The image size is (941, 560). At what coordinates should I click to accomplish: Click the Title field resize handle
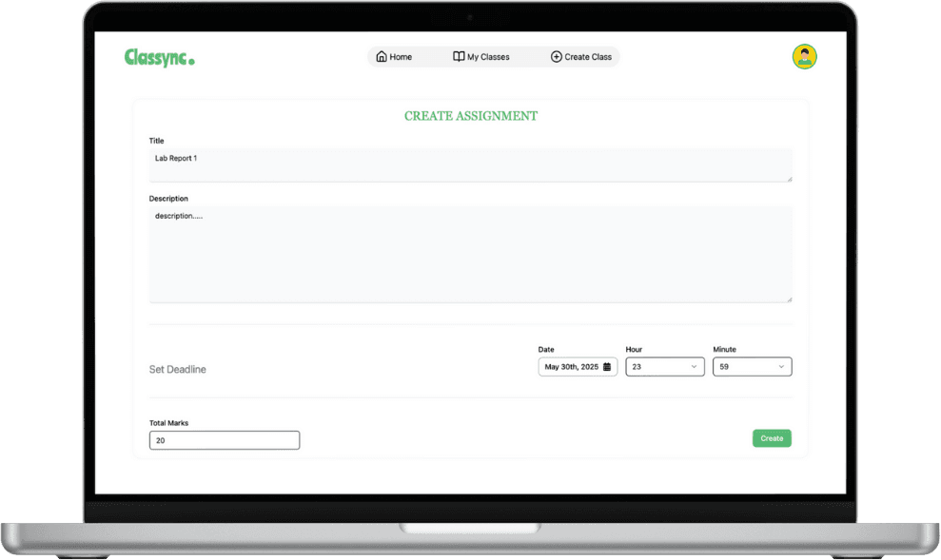(x=789, y=178)
